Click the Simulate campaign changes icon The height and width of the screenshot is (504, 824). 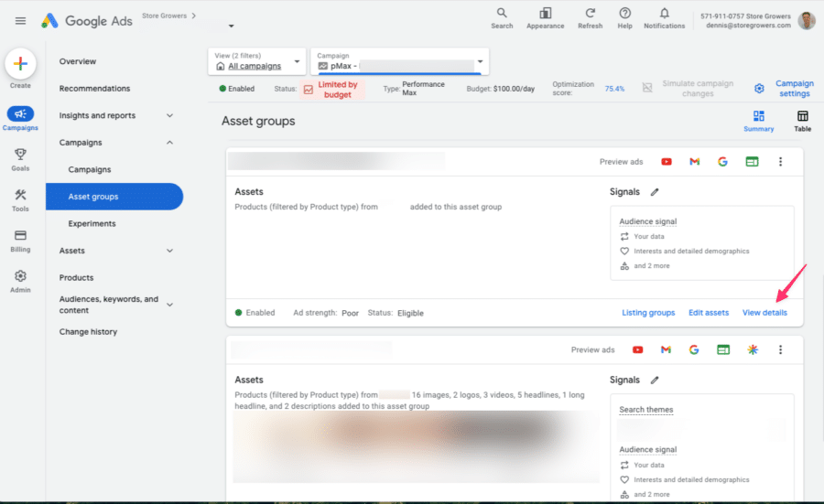click(x=647, y=88)
